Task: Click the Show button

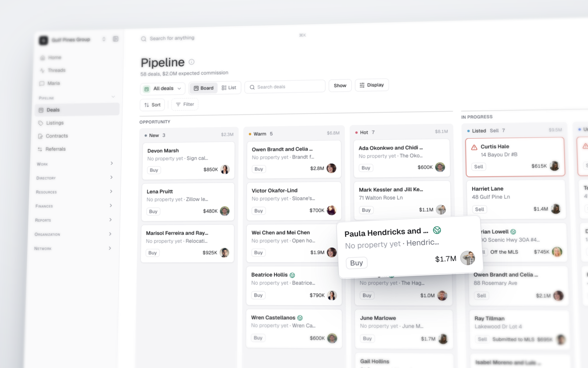Action: [340, 85]
